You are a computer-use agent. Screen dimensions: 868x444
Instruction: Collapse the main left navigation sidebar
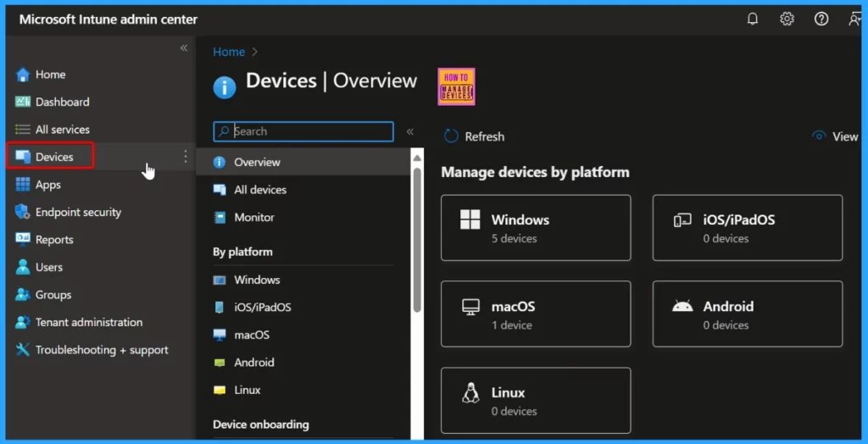[184, 48]
